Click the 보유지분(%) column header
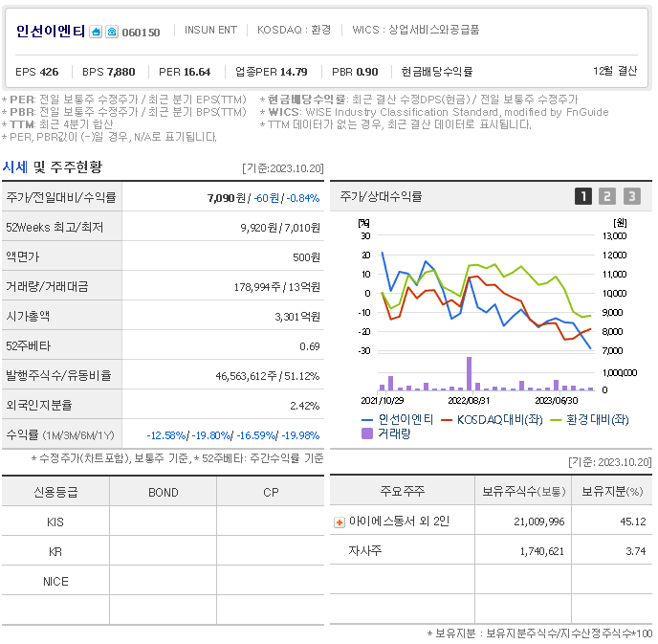658x644 pixels. [612, 491]
